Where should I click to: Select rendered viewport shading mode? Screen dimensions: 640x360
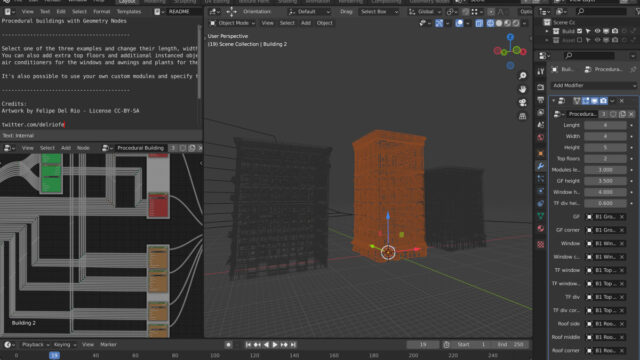click(516, 23)
